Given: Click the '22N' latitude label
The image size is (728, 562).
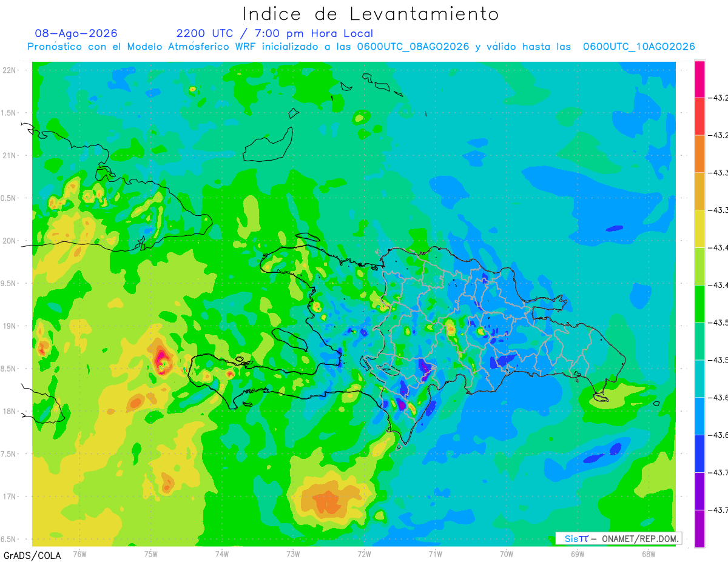Looking at the screenshot, I should click(x=10, y=70).
